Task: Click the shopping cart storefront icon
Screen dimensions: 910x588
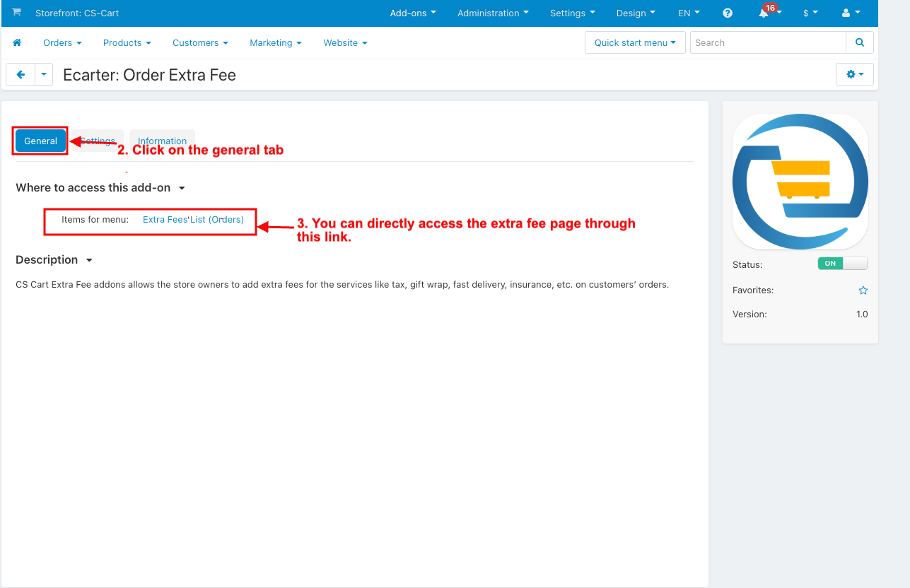Action: [16, 13]
